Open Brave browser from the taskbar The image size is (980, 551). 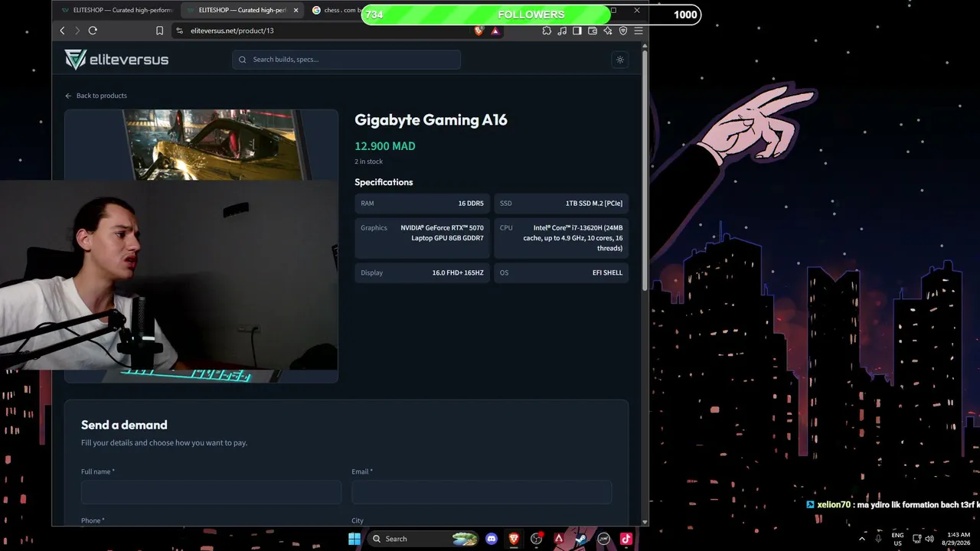(514, 539)
